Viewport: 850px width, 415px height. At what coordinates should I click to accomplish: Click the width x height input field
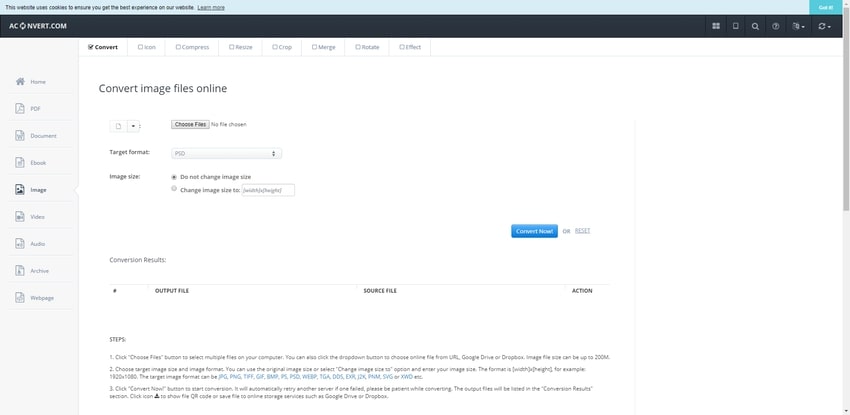[x=268, y=190]
